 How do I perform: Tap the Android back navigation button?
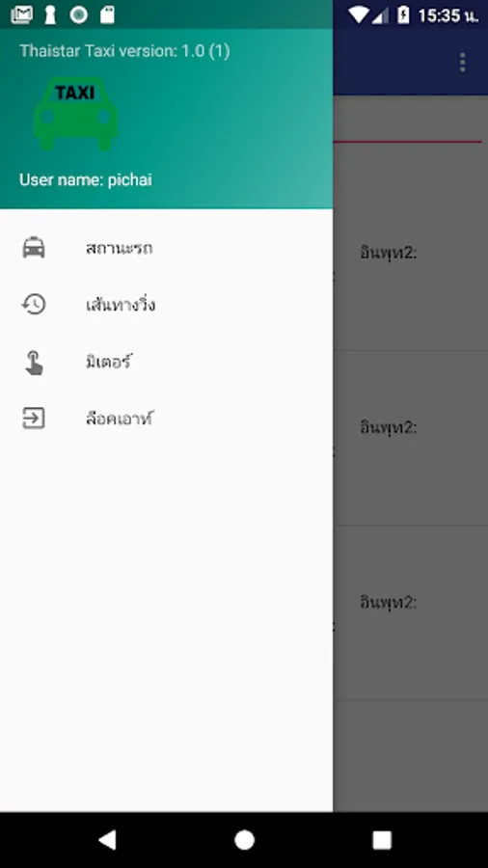pyautogui.click(x=107, y=840)
